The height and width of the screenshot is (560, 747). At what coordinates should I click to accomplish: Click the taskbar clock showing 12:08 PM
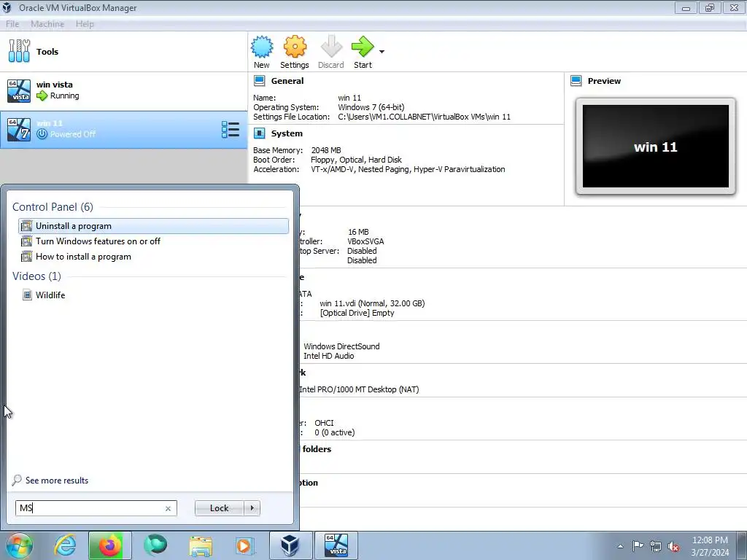pos(710,546)
